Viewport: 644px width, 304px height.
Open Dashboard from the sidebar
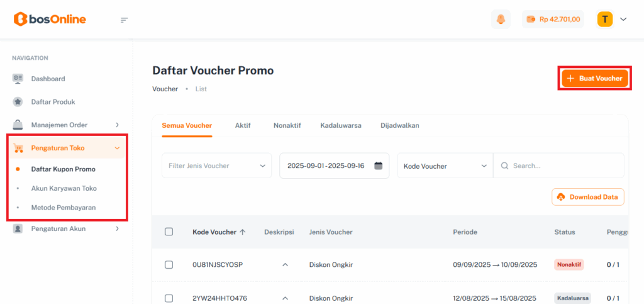coord(48,79)
